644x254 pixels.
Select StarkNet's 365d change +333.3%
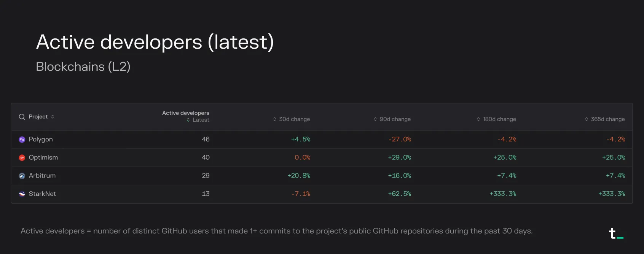coord(612,194)
